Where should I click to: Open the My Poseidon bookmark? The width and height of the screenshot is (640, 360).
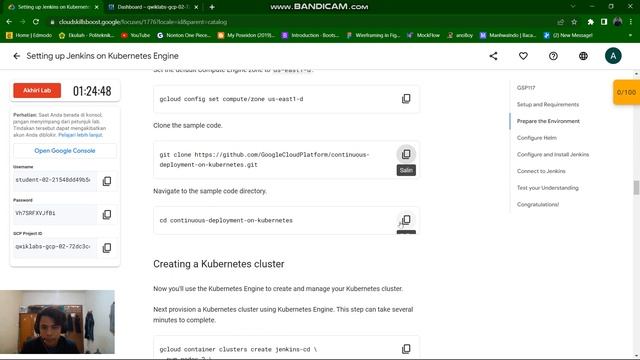[246, 36]
